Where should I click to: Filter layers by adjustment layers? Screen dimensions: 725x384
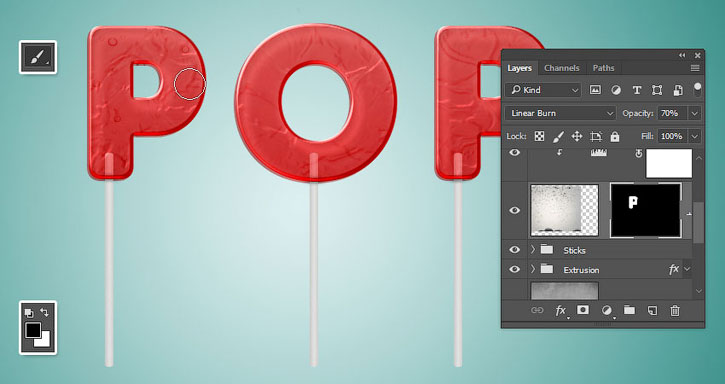616,90
